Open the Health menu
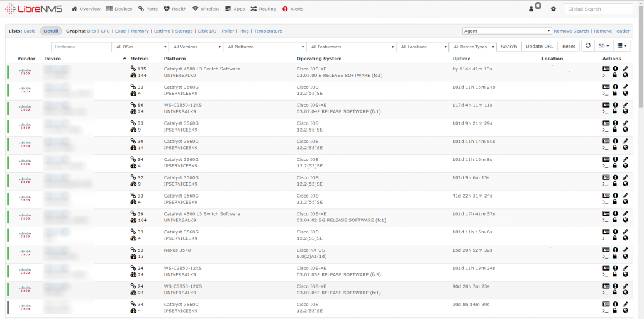This screenshot has height=319, width=644. [x=175, y=9]
